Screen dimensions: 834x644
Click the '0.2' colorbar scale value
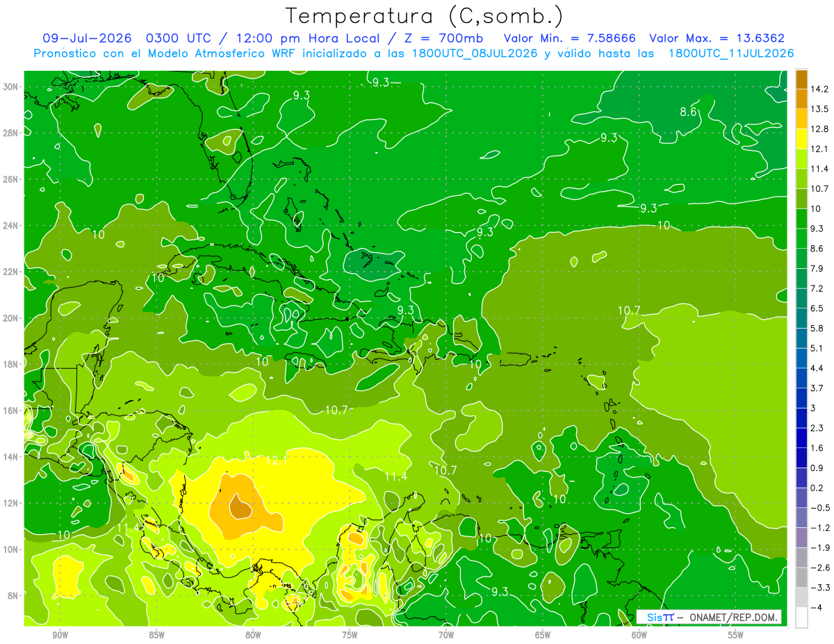point(817,488)
